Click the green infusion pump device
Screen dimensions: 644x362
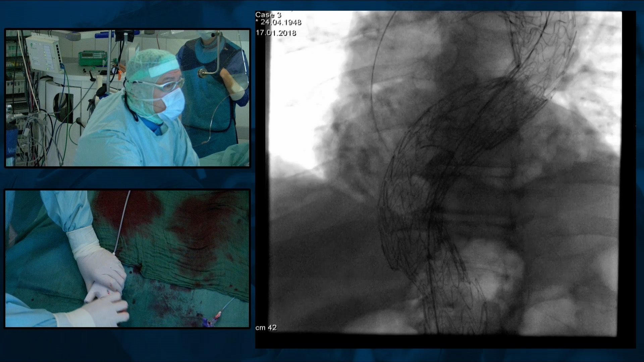click(92, 58)
